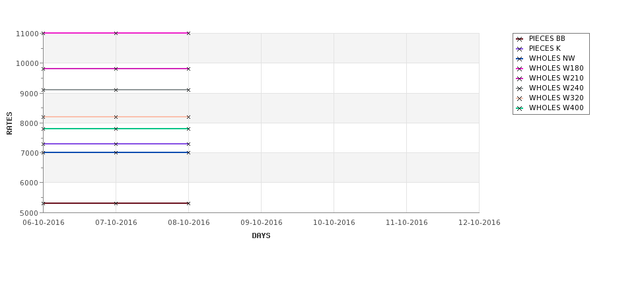Image resolution: width=644 pixels, height=283 pixels.
Task: Click the RATES axis title
Action: click(9, 123)
